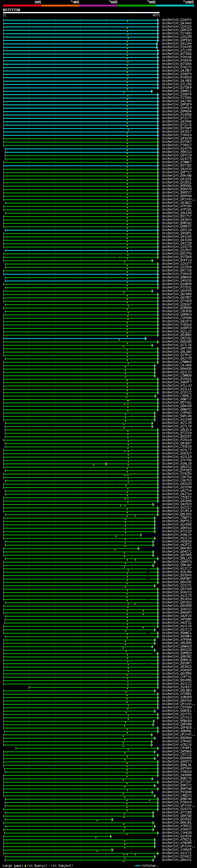Select the UniRef100_A7LCD6 label

pyautogui.click(x=177, y=85)
